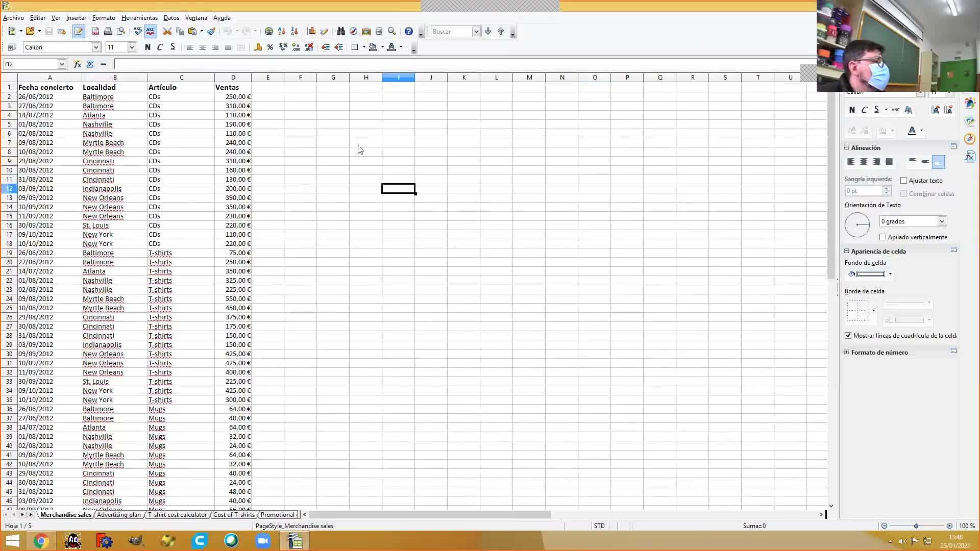Open the Calibri font name dropdown
The width and height of the screenshot is (980, 551).
coord(95,47)
